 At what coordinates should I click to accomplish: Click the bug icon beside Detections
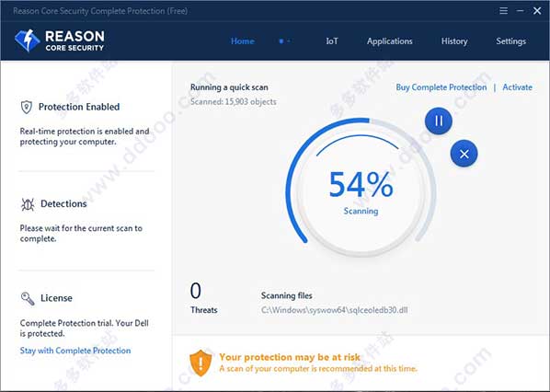(28, 204)
